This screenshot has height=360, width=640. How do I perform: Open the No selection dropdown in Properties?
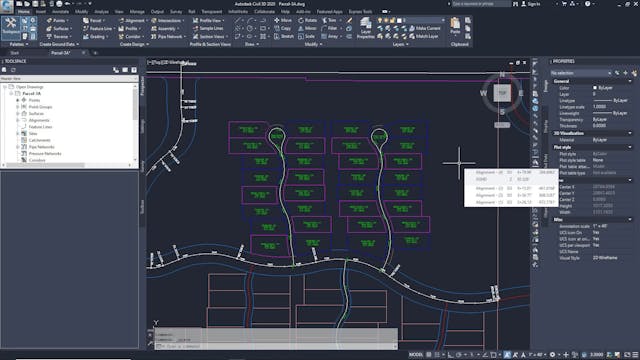point(580,73)
